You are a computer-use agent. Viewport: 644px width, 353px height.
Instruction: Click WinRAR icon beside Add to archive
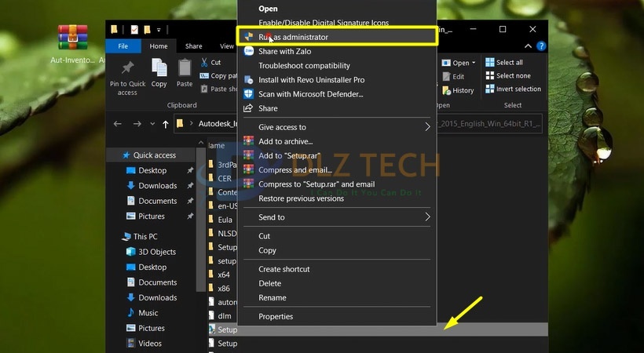click(248, 141)
